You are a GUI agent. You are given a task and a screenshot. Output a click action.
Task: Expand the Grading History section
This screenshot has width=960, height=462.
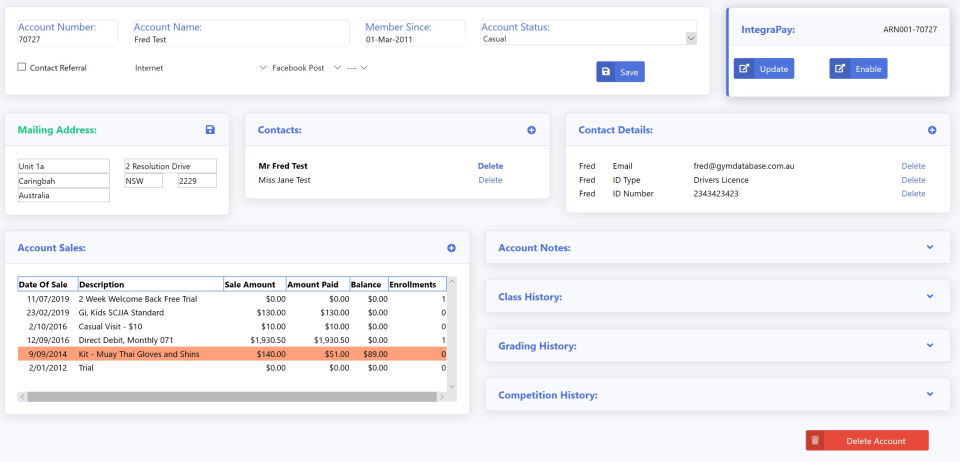[929, 345]
